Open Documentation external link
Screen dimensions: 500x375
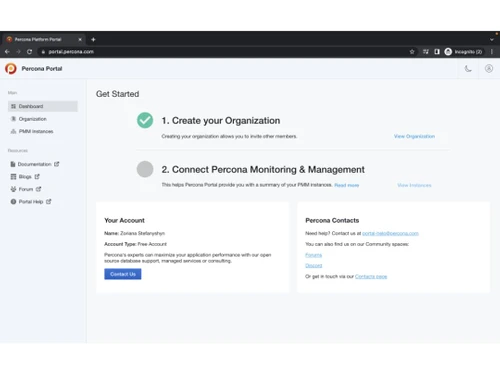point(35,164)
